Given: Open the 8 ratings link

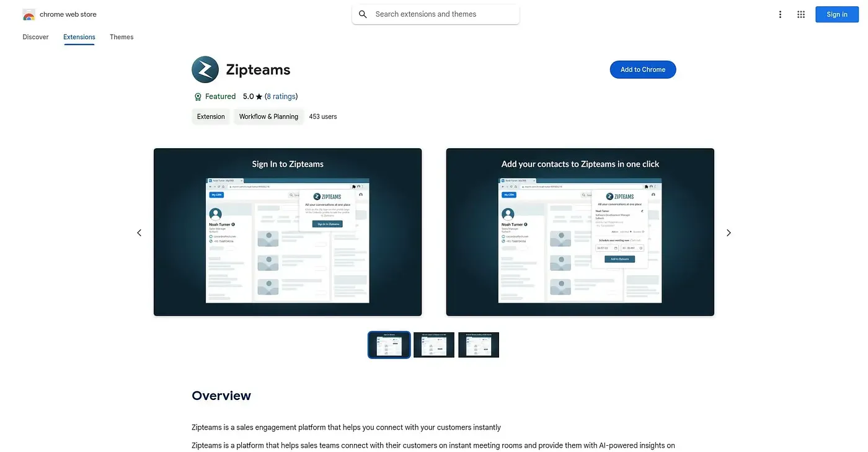Looking at the screenshot, I should coord(281,97).
